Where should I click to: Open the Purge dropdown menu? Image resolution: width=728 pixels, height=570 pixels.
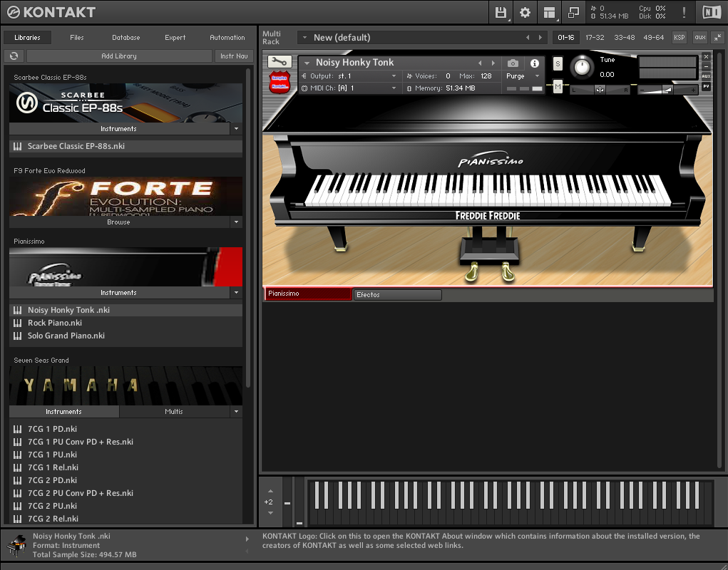537,76
